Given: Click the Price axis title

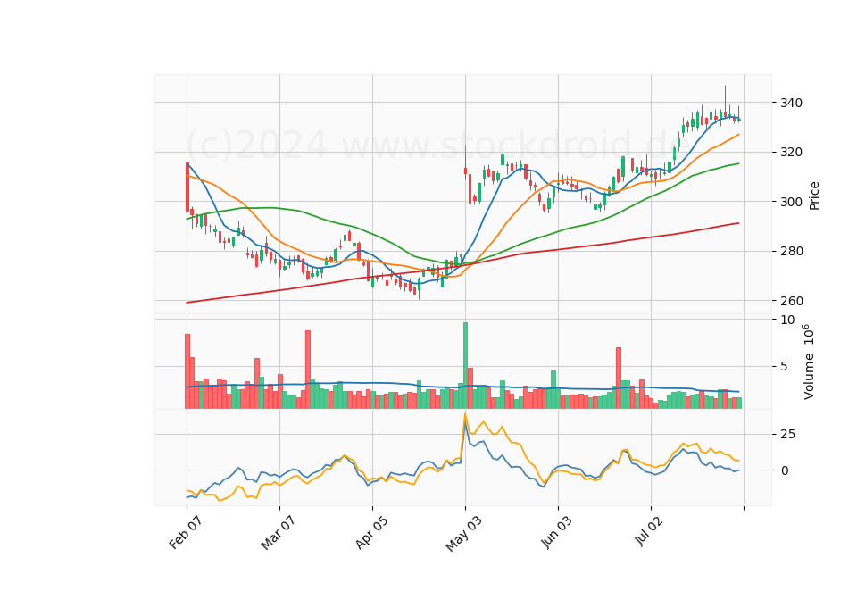Looking at the screenshot, I should 814,196.
